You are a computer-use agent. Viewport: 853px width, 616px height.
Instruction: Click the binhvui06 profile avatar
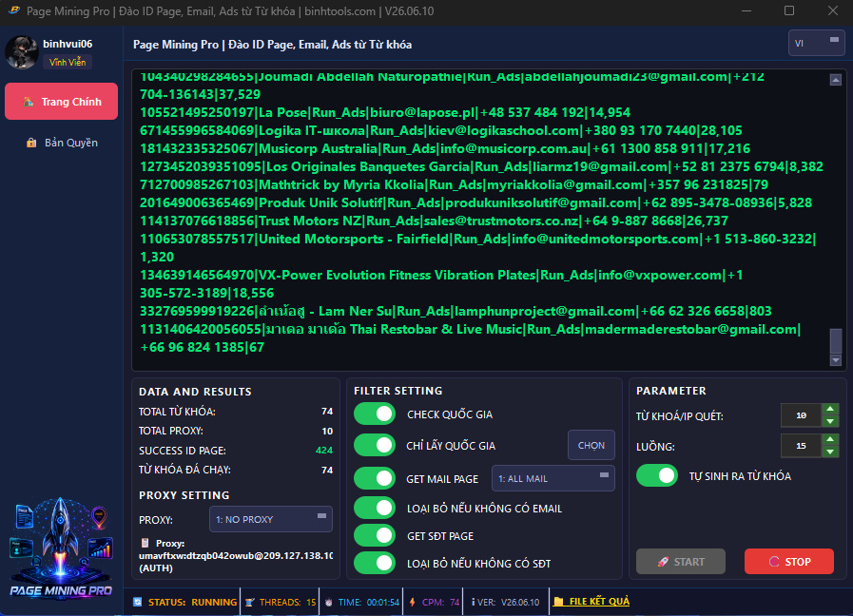point(22,52)
